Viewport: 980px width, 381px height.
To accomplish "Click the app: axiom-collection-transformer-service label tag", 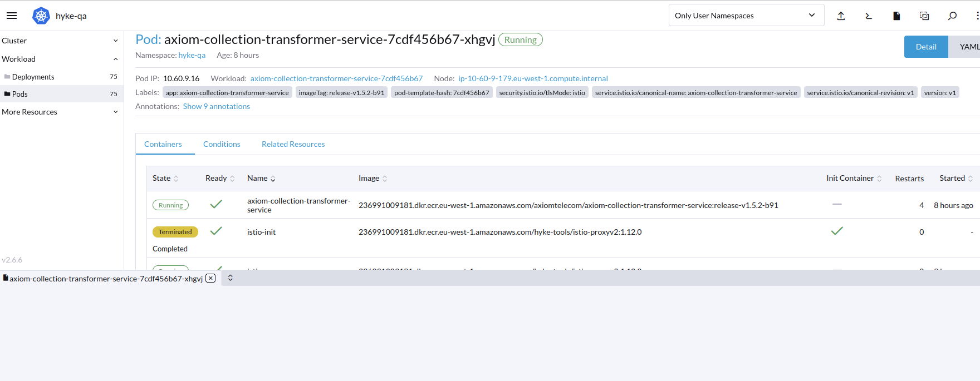I will click(x=227, y=92).
